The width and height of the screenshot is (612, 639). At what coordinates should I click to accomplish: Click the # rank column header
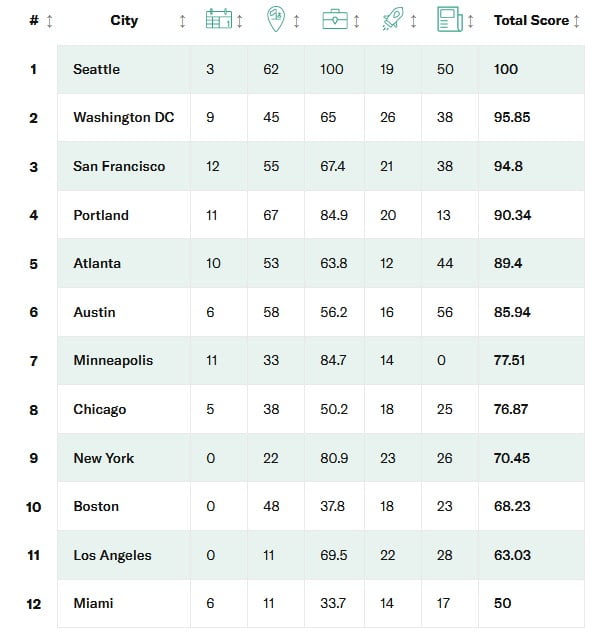(34, 20)
